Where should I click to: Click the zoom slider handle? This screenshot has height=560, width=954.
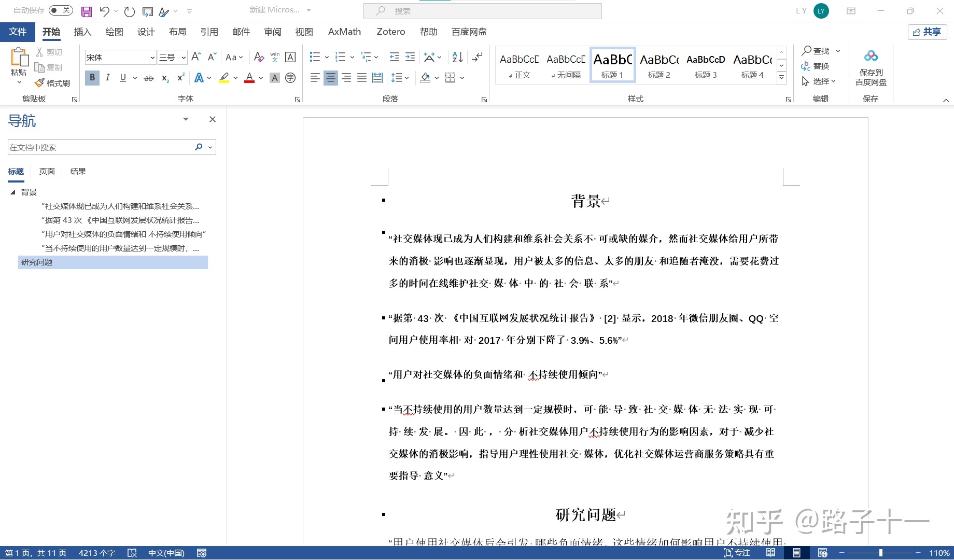880,553
